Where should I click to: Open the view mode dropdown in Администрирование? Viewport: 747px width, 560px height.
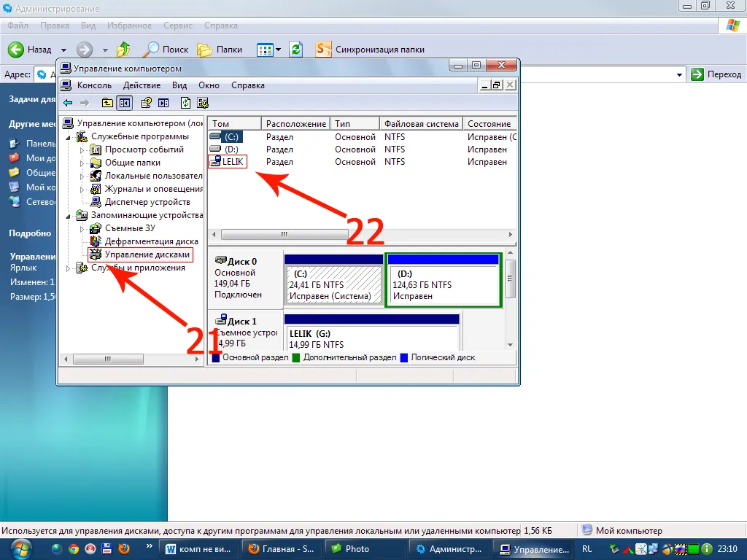tap(278, 50)
